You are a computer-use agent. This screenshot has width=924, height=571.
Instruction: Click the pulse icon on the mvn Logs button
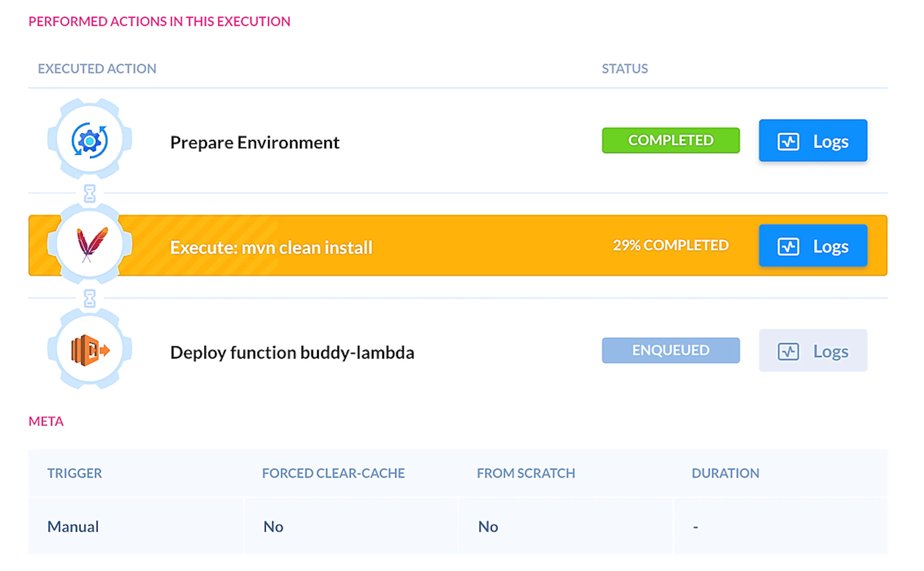pos(788,247)
